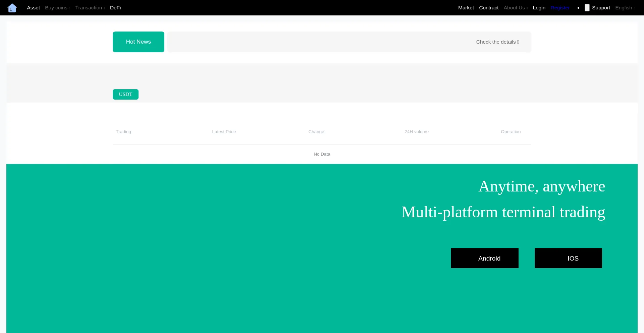Open the Support link
This screenshot has width=644, height=333.
[x=601, y=8]
